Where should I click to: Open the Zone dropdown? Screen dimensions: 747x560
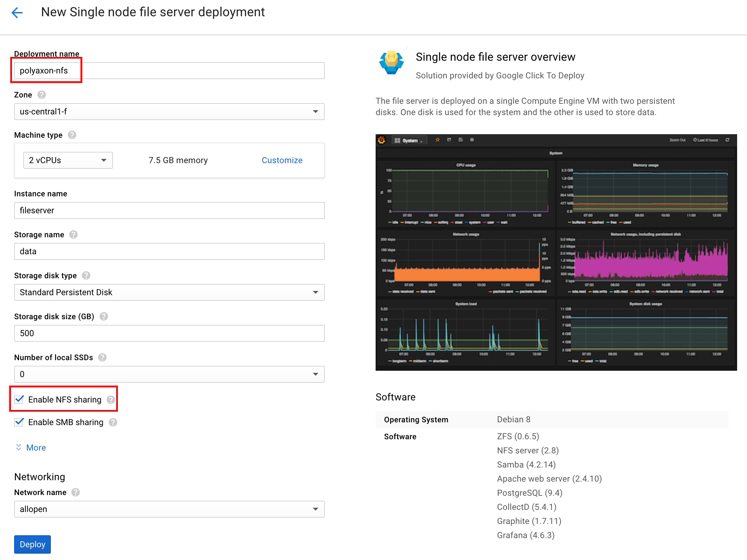click(x=169, y=112)
